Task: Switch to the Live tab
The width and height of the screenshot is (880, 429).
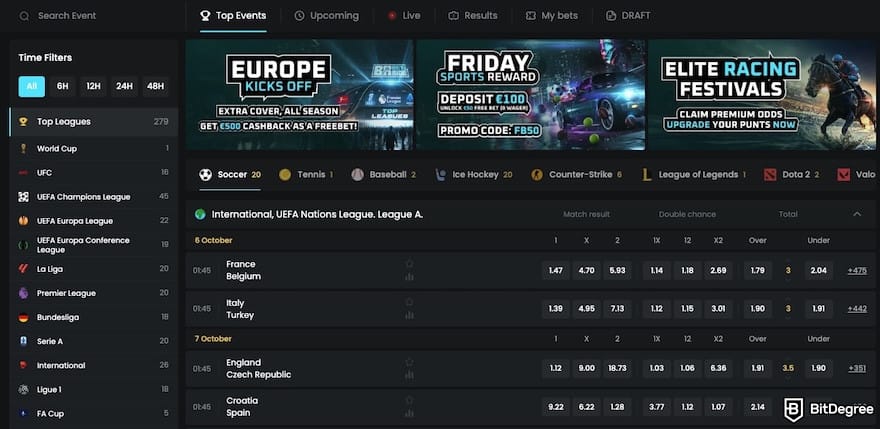Action: point(404,16)
